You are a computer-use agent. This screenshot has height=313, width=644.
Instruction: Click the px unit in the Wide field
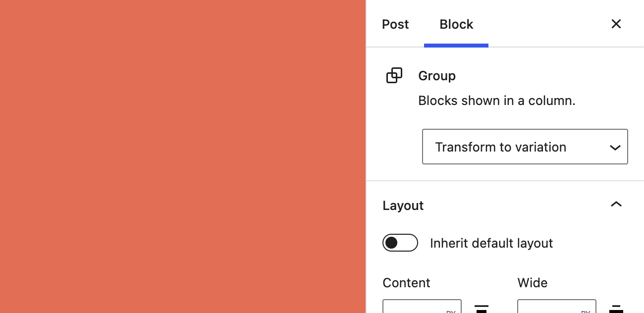(586, 311)
